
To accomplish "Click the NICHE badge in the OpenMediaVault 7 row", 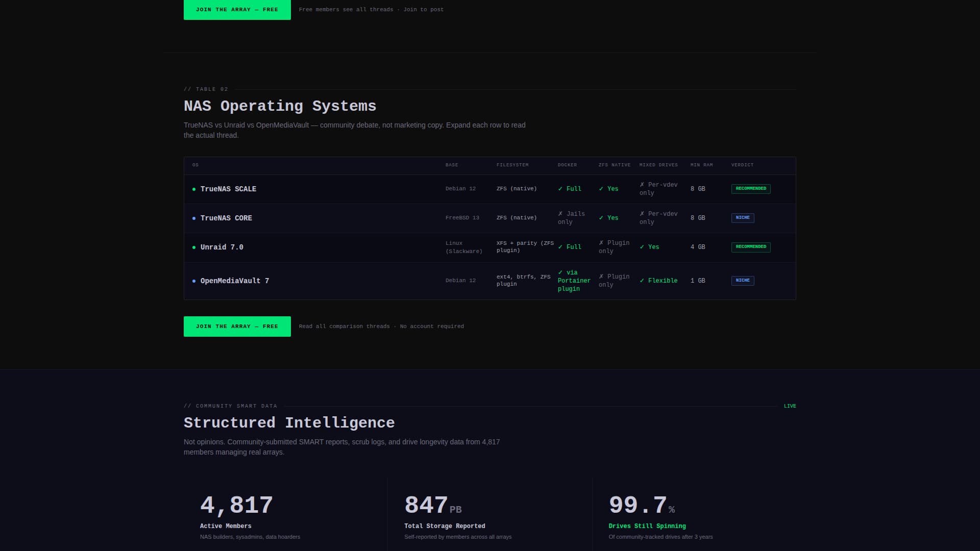I will [x=743, y=281].
